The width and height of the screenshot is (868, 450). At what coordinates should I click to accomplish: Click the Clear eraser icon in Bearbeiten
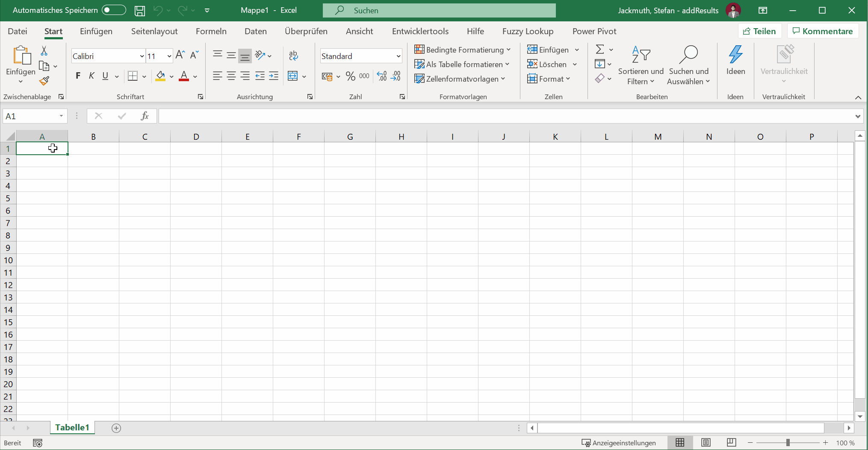coord(599,79)
